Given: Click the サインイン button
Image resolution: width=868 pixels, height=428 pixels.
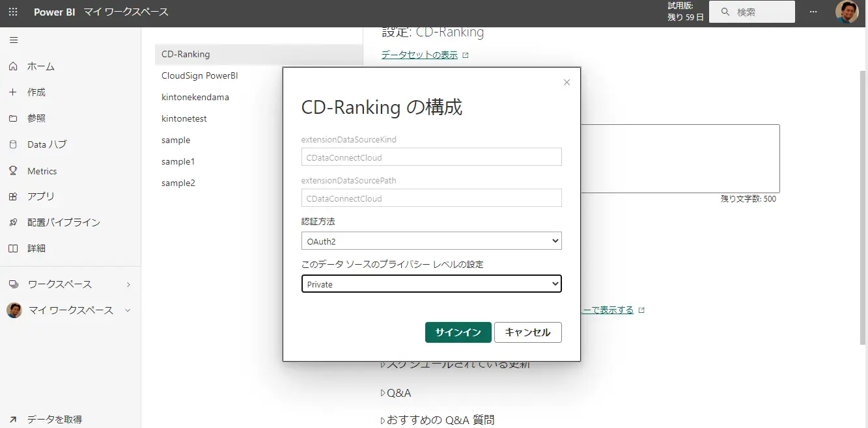Looking at the screenshot, I should click(458, 332).
